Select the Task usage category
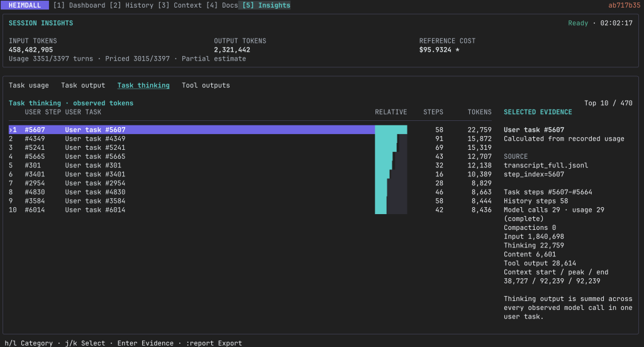644x347 pixels. tap(29, 86)
